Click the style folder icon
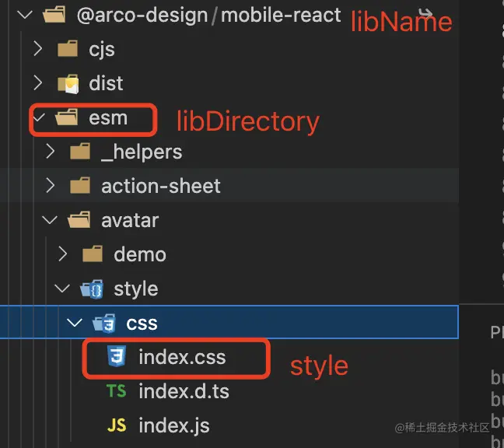Viewport: 504px width, 448px height. (x=92, y=289)
